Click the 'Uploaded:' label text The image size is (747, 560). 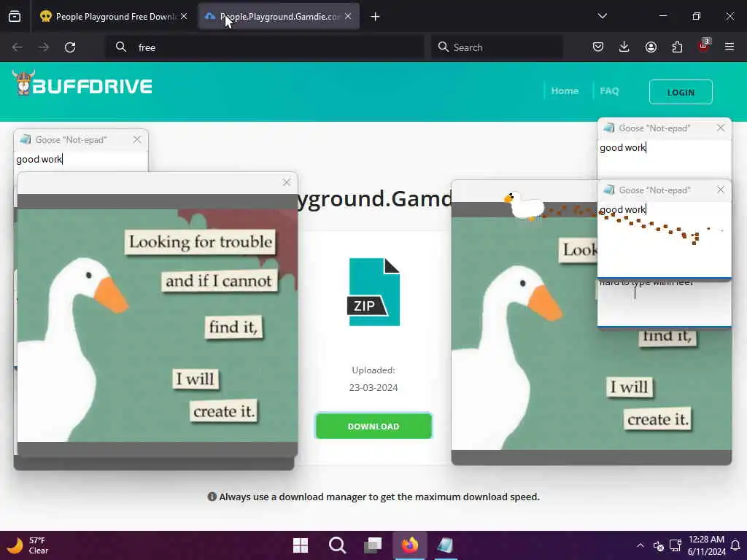coord(373,370)
